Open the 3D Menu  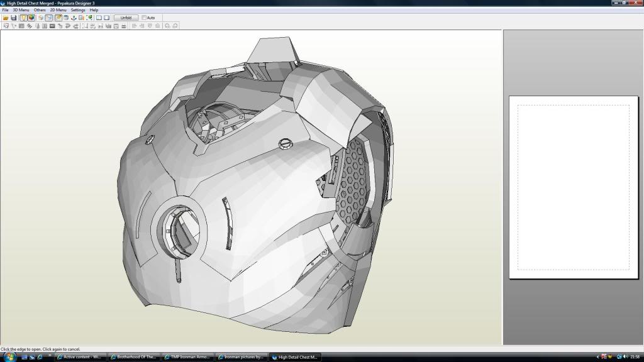point(21,10)
